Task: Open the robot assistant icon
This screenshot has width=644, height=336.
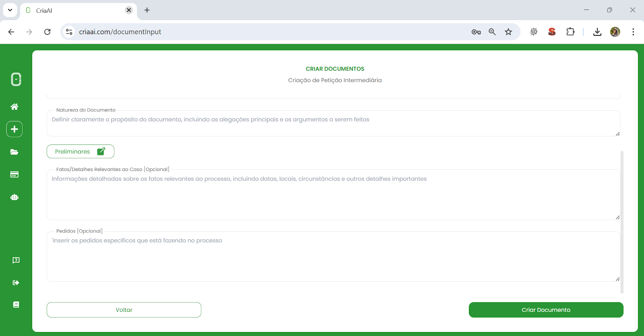Action: pyautogui.click(x=14, y=197)
